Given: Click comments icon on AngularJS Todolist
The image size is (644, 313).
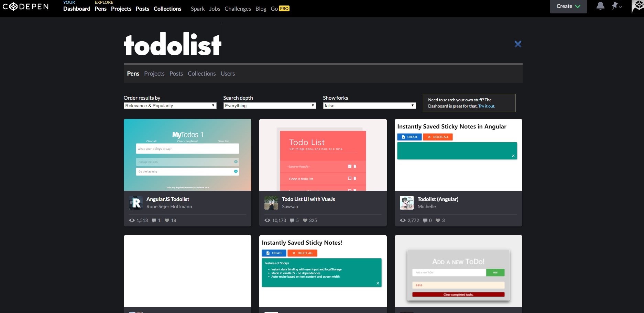Looking at the screenshot, I should coord(154,221).
